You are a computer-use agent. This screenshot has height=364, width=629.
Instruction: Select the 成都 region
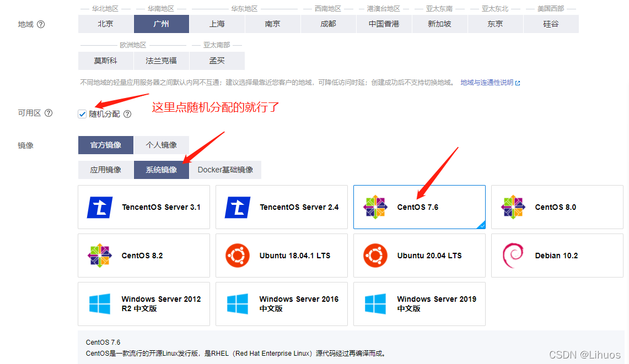tap(328, 24)
